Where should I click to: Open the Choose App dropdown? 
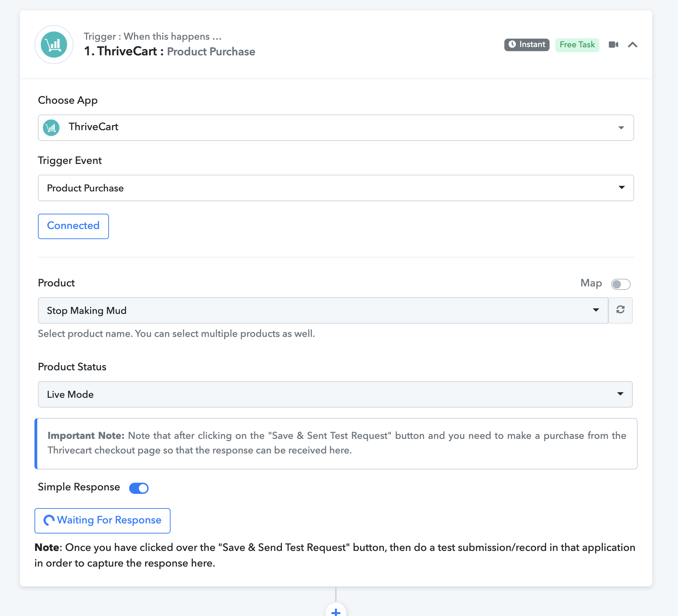(x=336, y=128)
